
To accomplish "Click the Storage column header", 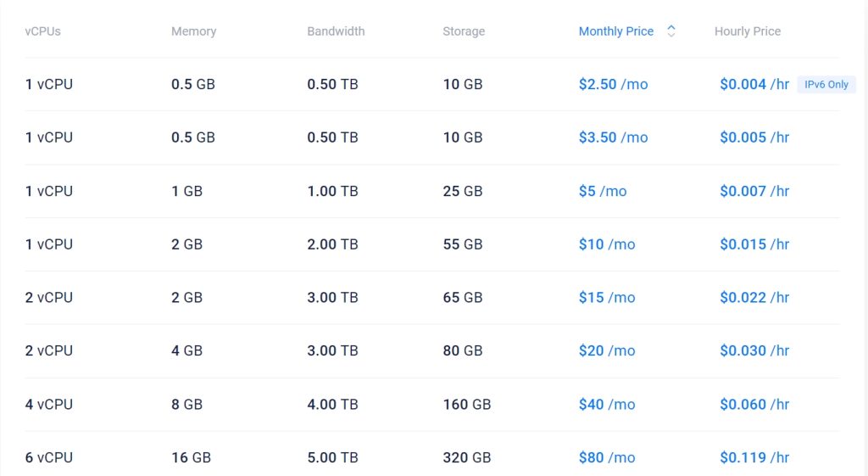I will coord(464,31).
